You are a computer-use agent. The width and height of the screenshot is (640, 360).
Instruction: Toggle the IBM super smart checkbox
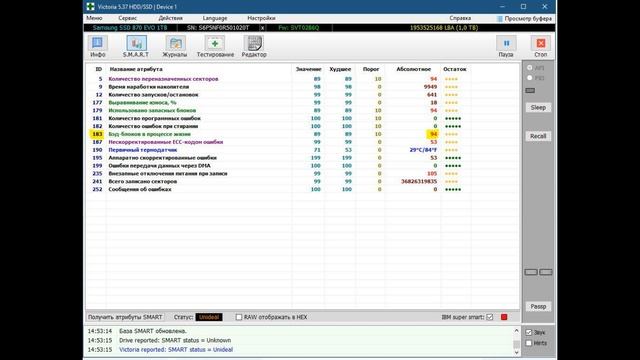490,317
